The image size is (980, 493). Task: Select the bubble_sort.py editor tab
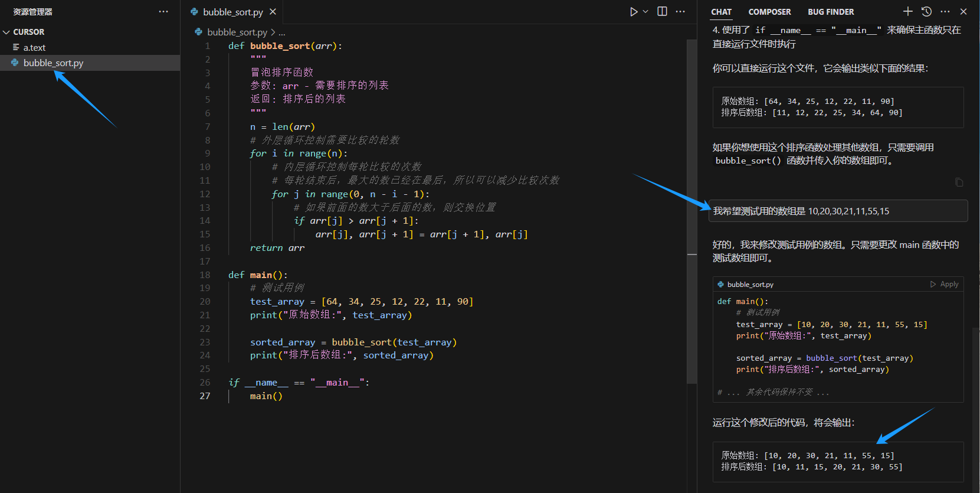(233, 12)
